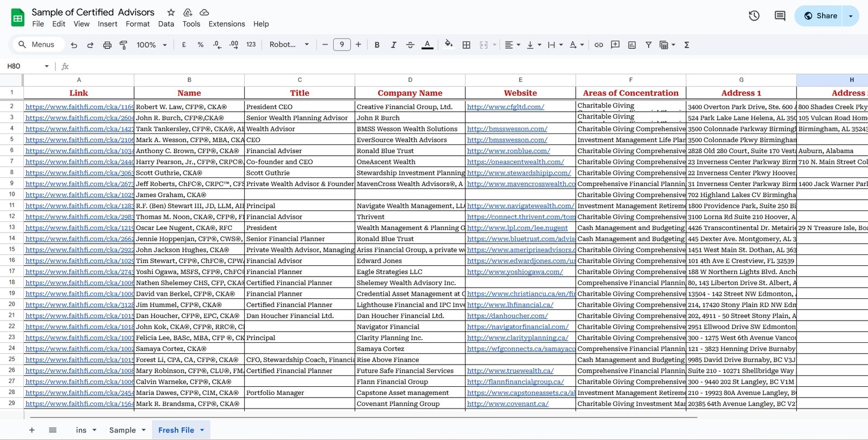Open version history clock icon
This screenshot has width=868, height=440.
[754, 16]
